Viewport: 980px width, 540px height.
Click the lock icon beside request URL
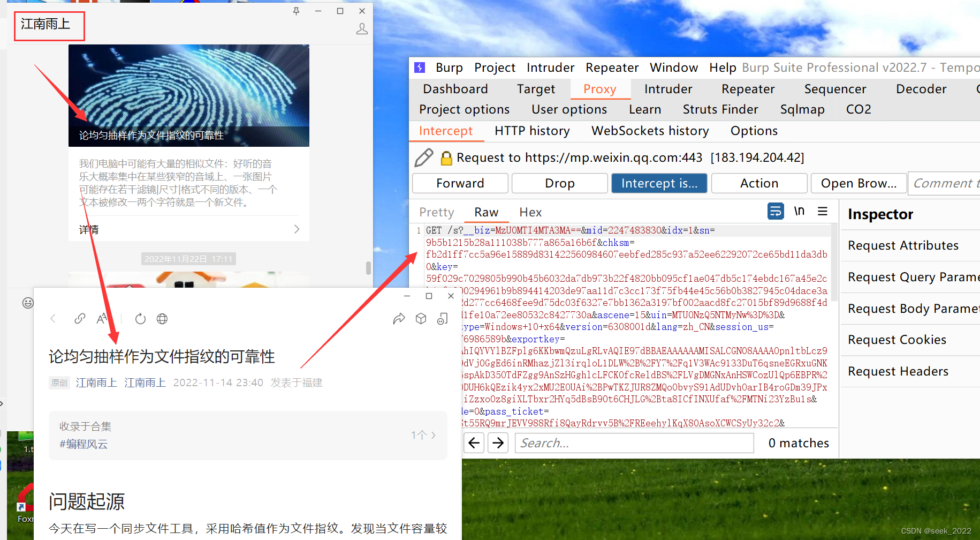(x=446, y=157)
